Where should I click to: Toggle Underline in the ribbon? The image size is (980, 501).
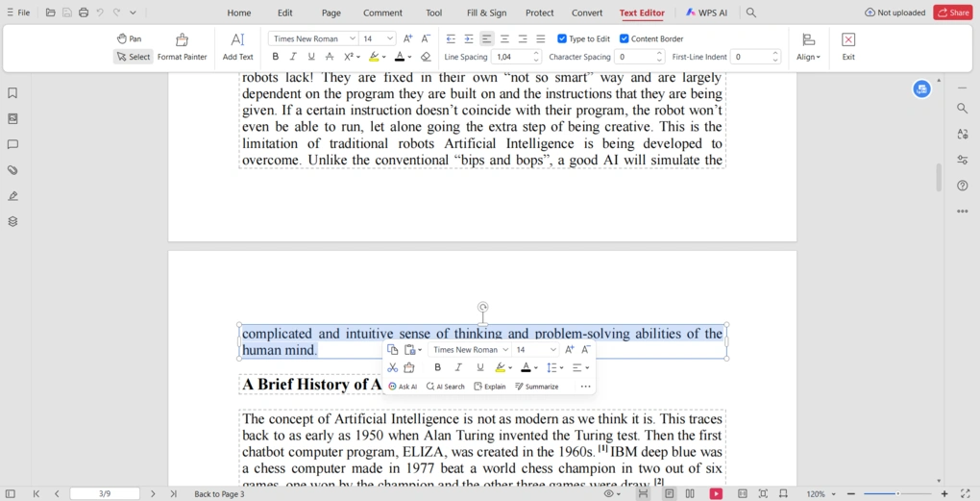tap(311, 57)
